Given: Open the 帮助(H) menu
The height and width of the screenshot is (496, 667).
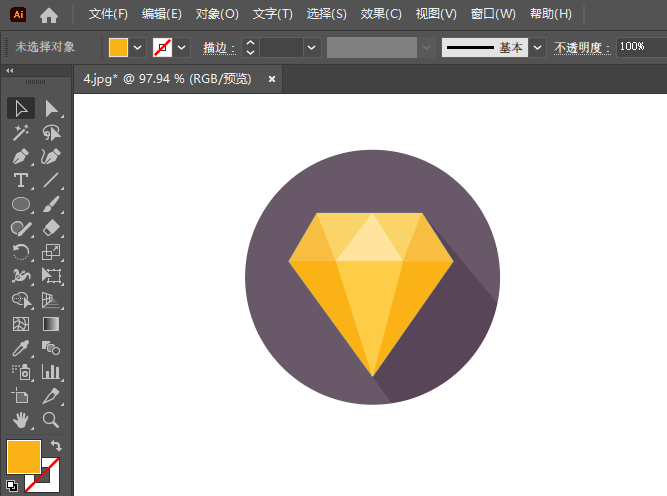Looking at the screenshot, I should tap(550, 14).
